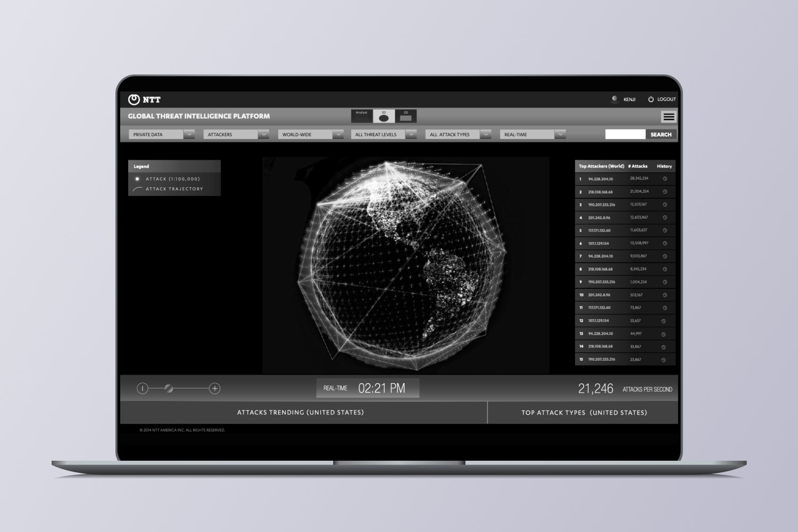This screenshot has height=532, width=798.
Task: Open the KENJI user avatar
Action: point(615,99)
